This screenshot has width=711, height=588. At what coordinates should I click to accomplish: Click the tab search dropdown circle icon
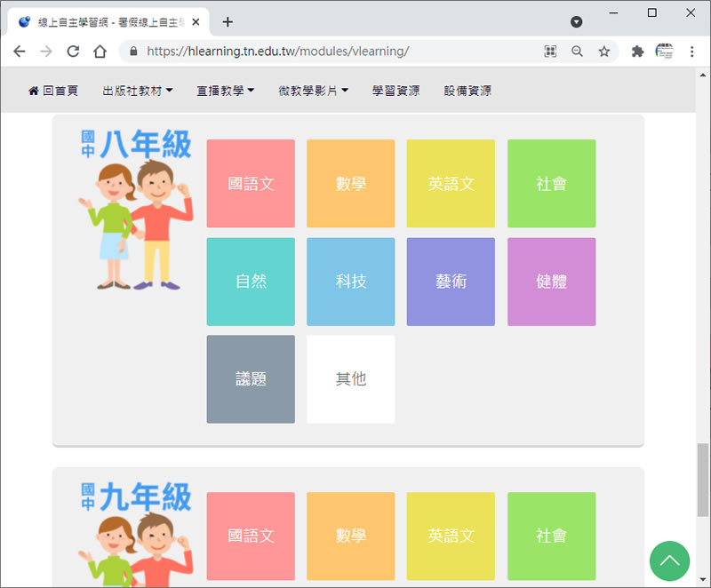pos(576,21)
